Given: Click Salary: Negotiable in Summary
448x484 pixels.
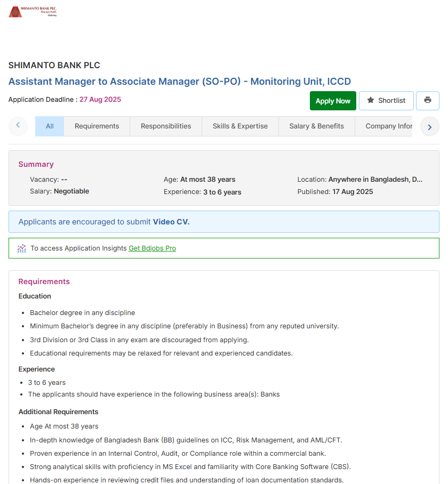Looking at the screenshot, I should tap(59, 191).
